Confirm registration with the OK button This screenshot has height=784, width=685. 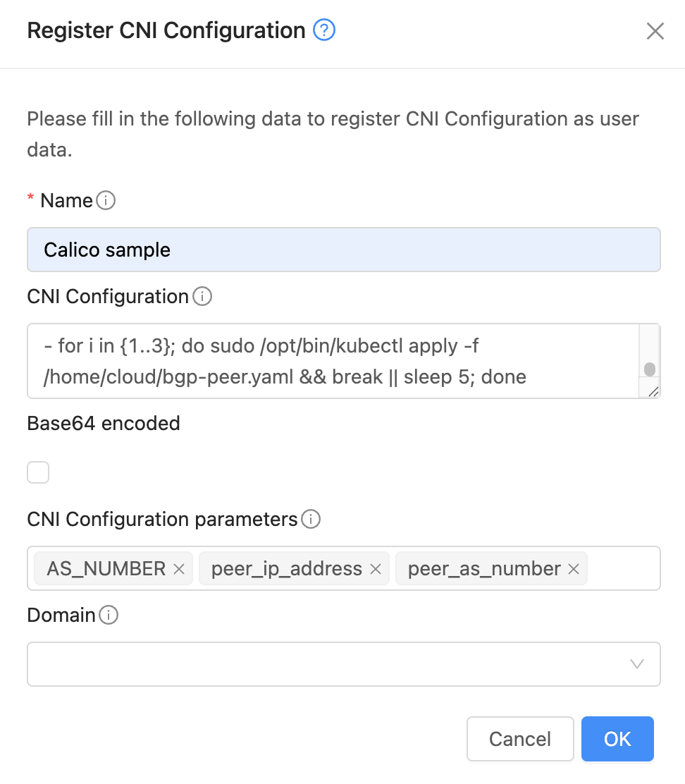[617, 739]
